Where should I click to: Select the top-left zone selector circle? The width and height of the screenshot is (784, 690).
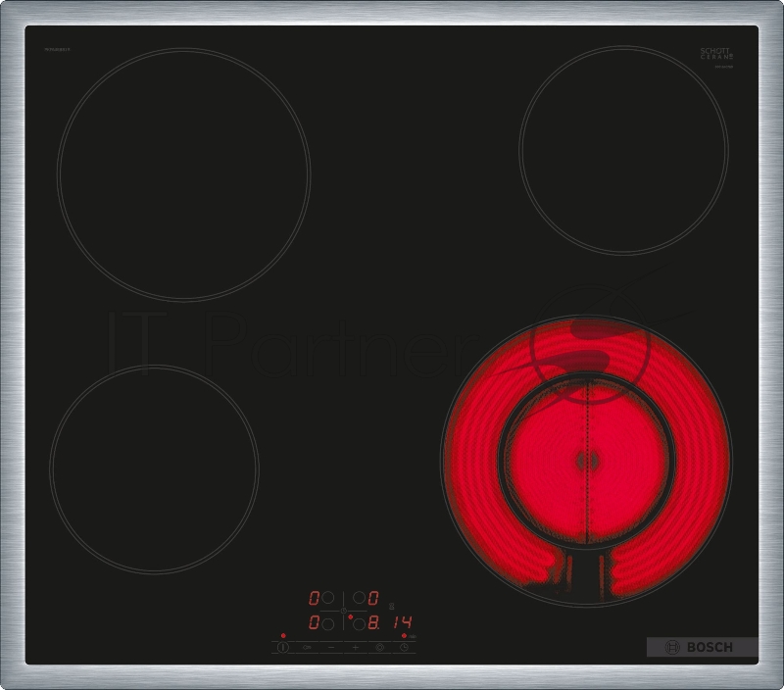coord(329,597)
